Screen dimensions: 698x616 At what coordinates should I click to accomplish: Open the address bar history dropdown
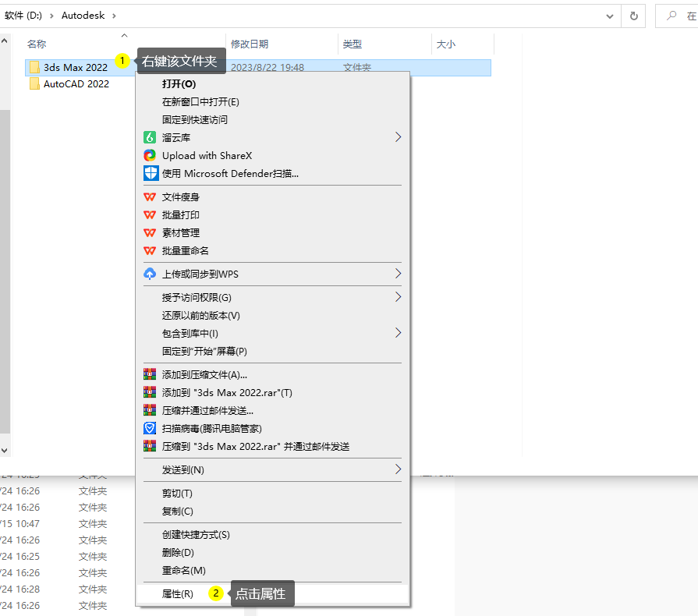pos(610,16)
